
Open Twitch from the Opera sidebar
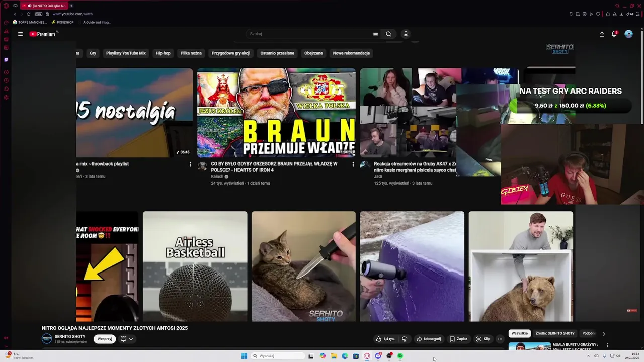[x=6, y=60]
